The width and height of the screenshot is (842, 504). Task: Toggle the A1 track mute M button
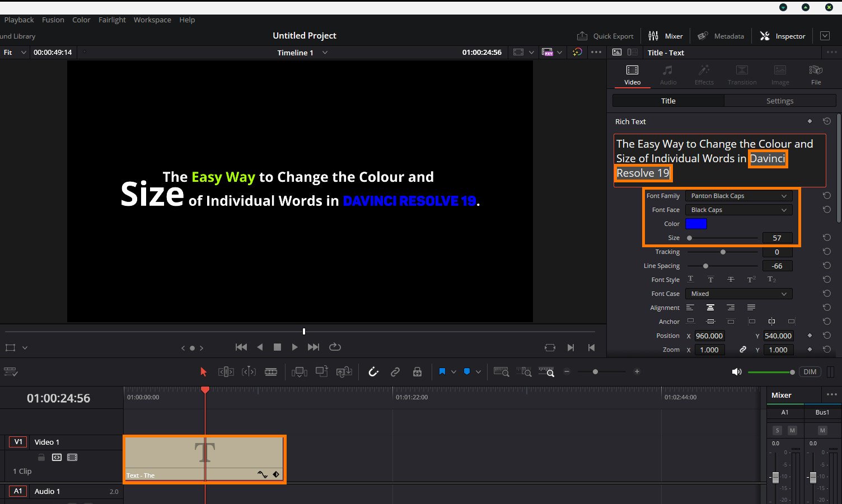(792, 430)
